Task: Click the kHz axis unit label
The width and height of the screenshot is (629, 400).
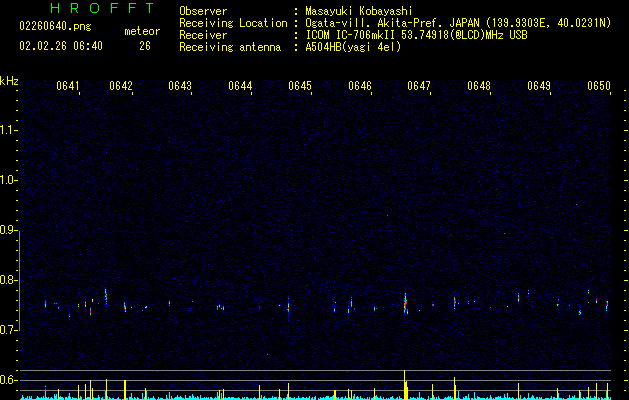Action: coord(9,81)
